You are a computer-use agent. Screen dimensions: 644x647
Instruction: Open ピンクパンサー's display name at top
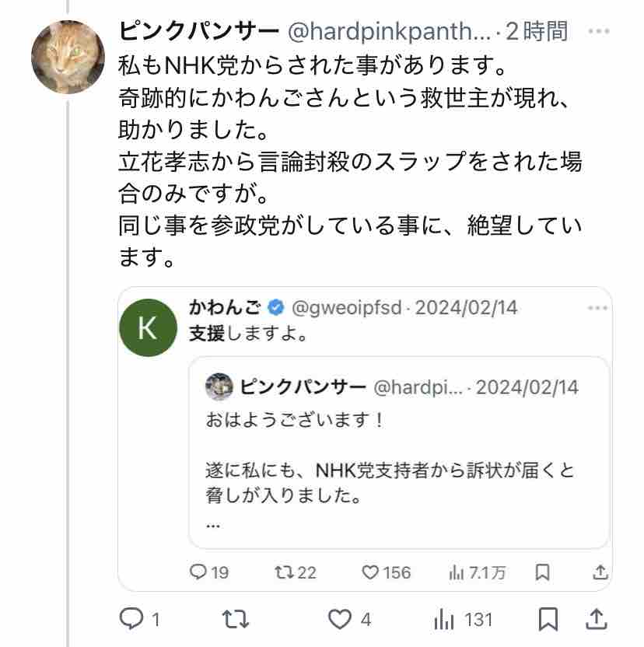coord(199,32)
